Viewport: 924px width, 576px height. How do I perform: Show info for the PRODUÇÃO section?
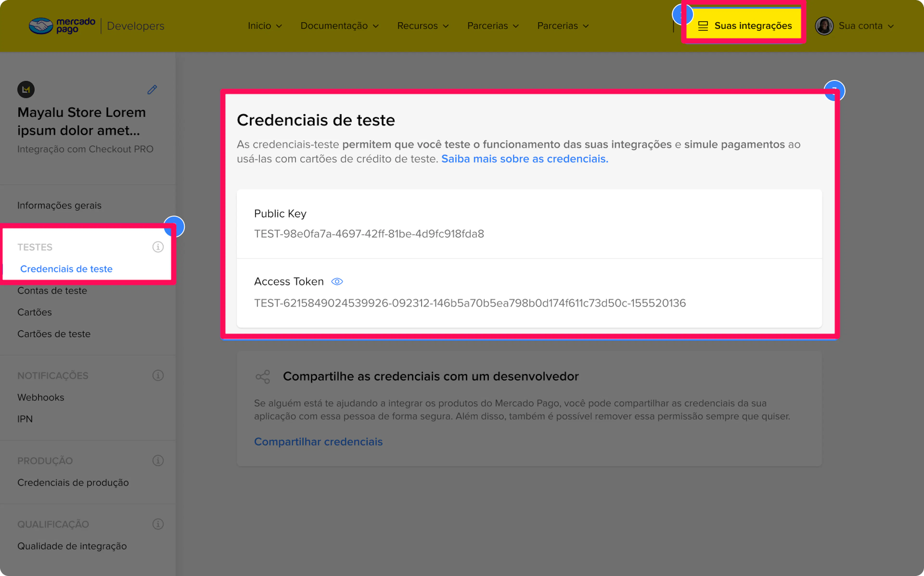pos(158,461)
